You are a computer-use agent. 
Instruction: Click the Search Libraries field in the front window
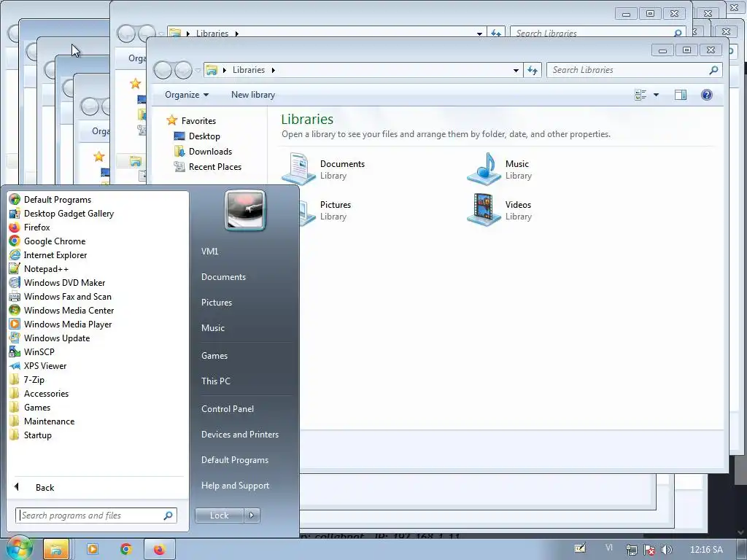pyautogui.click(x=634, y=70)
